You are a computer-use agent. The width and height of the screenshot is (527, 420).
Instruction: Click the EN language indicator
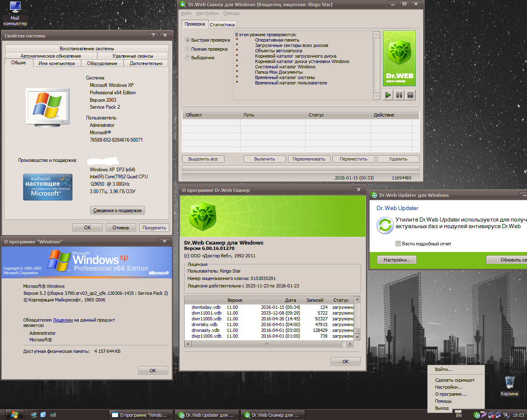(459, 415)
